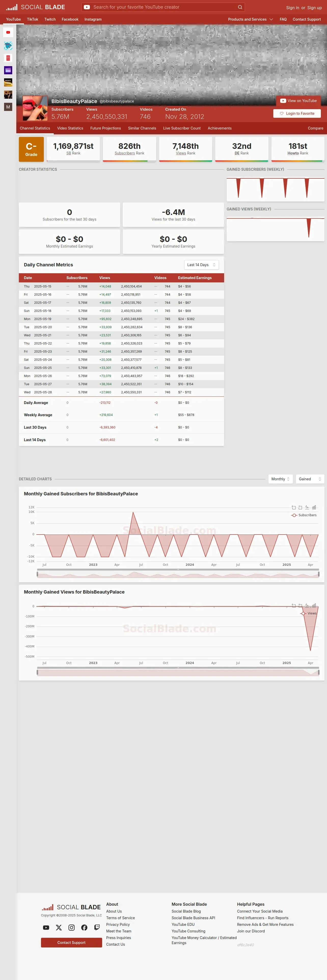Select the Facebook platform tab

pyautogui.click(x=70, y=19)
